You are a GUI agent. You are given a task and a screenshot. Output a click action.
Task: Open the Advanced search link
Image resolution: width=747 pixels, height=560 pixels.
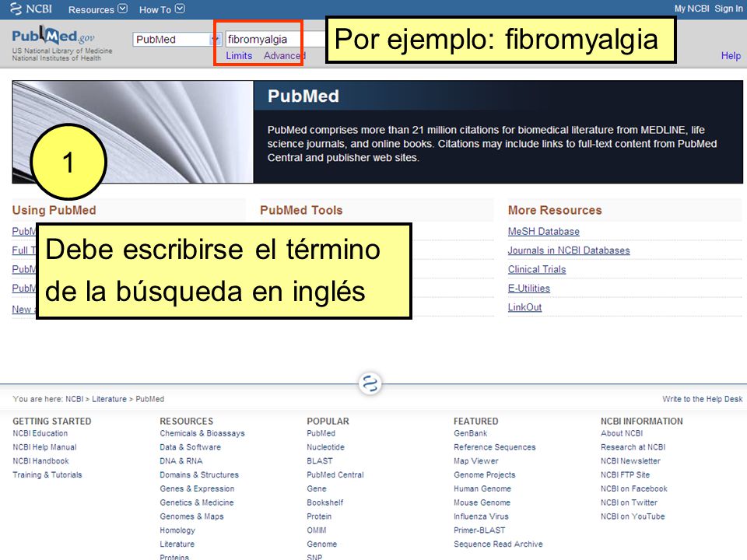pyautogui.click(x=285, y=56)
